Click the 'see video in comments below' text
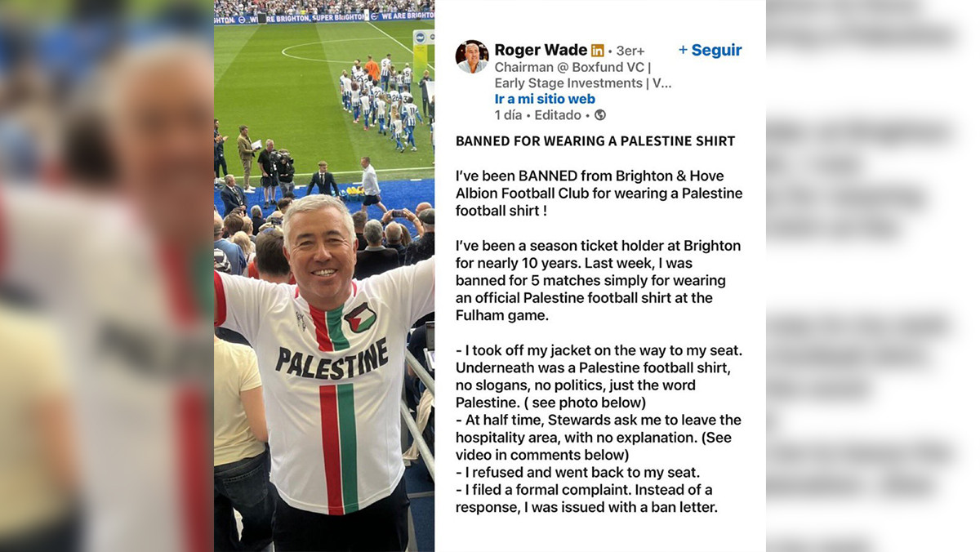The width and height of the screenshot is (980, 552). pyautogui.click(x=594, y=446)
